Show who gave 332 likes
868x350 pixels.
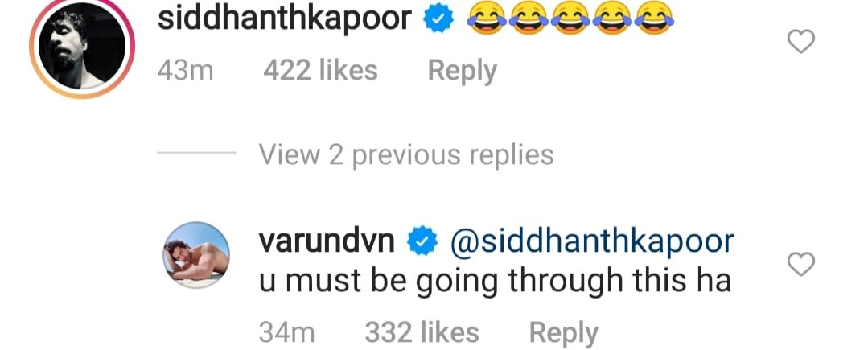point(422,333)
